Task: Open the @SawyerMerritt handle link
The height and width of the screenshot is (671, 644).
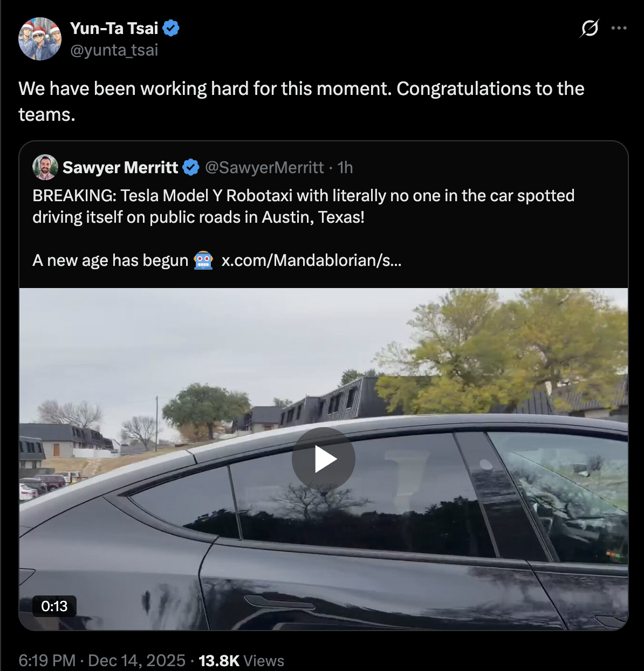Action: [264, 168]
